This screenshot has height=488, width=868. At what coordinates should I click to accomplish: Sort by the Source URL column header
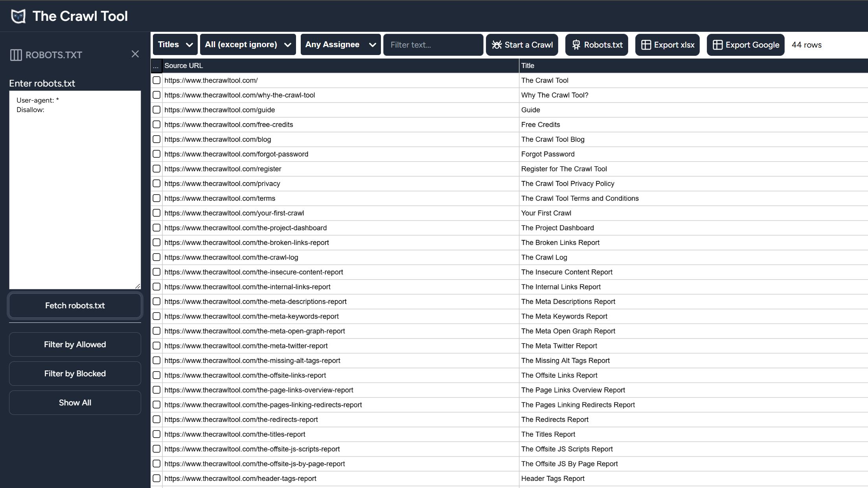click(184, 66)
